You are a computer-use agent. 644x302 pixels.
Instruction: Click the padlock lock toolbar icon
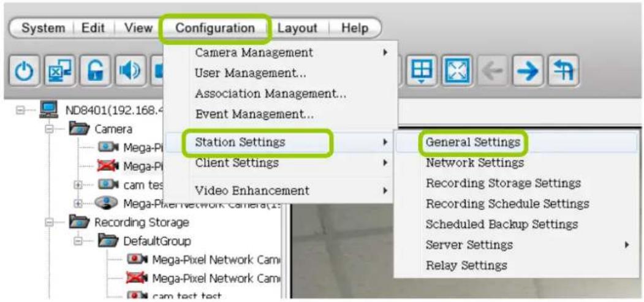(x=96, y=70)
